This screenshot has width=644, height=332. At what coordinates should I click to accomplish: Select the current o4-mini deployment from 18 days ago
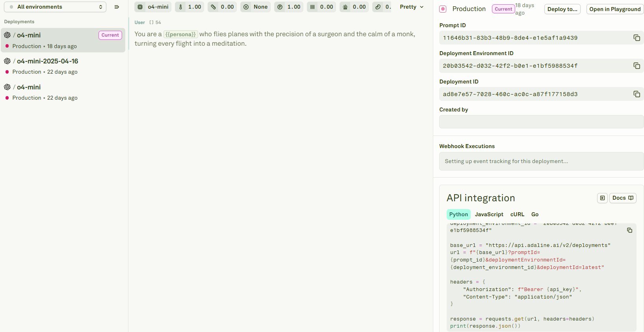tap(63, 40)
